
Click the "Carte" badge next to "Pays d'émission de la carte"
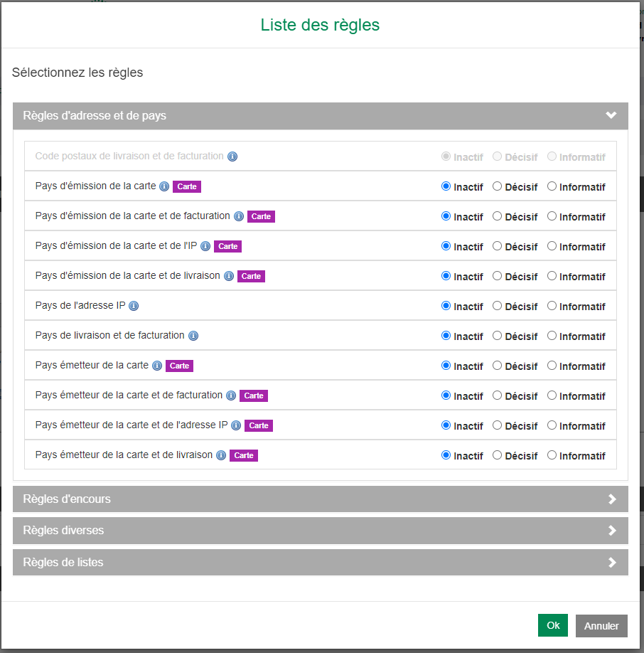point(186,186)
